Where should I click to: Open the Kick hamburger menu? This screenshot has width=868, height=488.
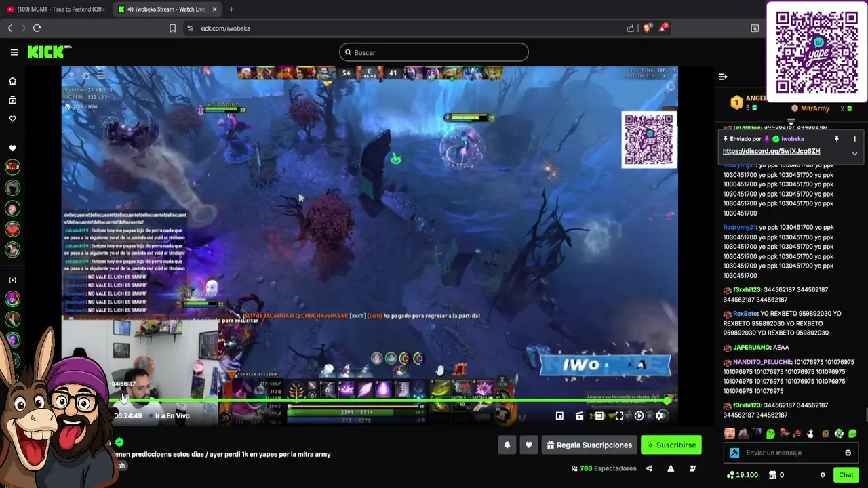pyautogui.click(x=14, y=52)
